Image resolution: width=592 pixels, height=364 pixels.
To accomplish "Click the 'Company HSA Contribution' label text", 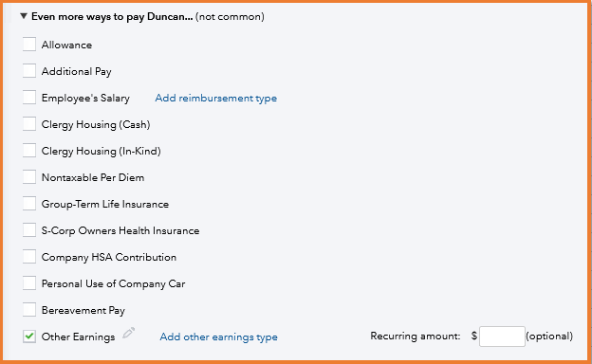I will coord(109,257).
